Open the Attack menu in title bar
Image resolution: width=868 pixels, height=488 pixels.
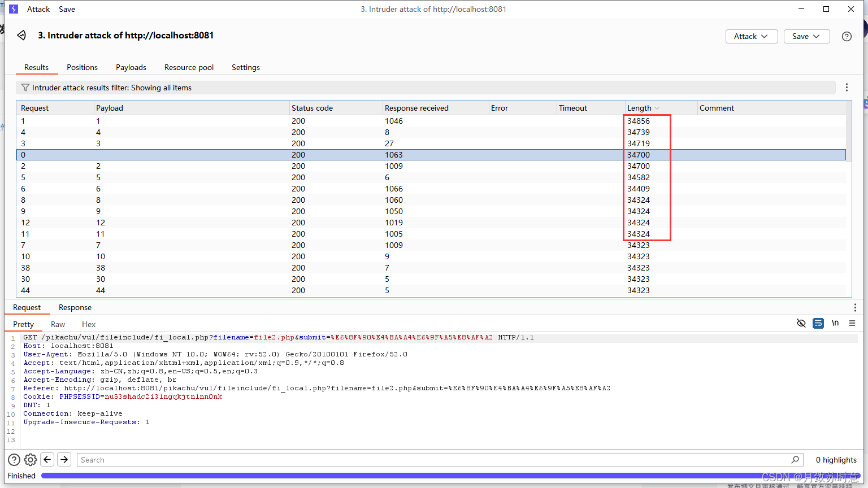(x=38, y=9)
